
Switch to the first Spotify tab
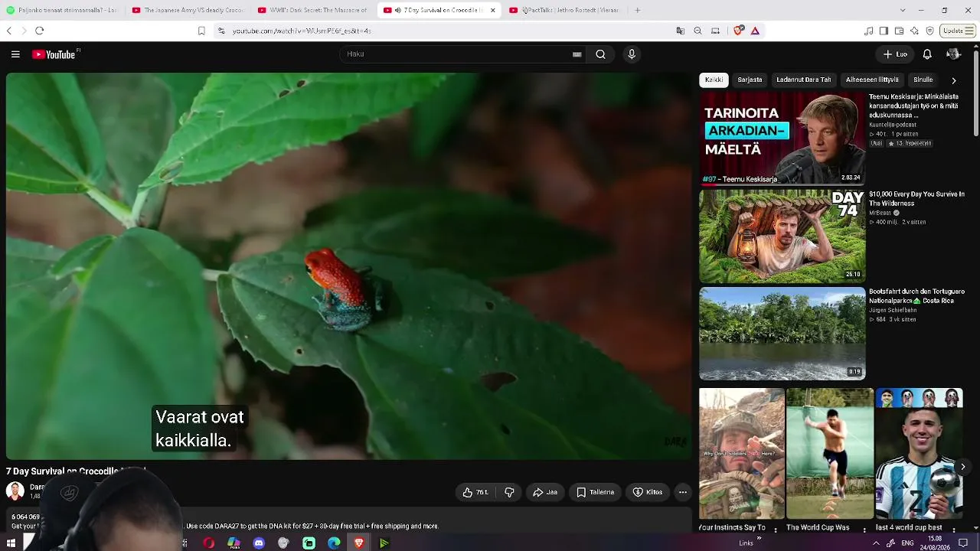(x=61, y=10)
